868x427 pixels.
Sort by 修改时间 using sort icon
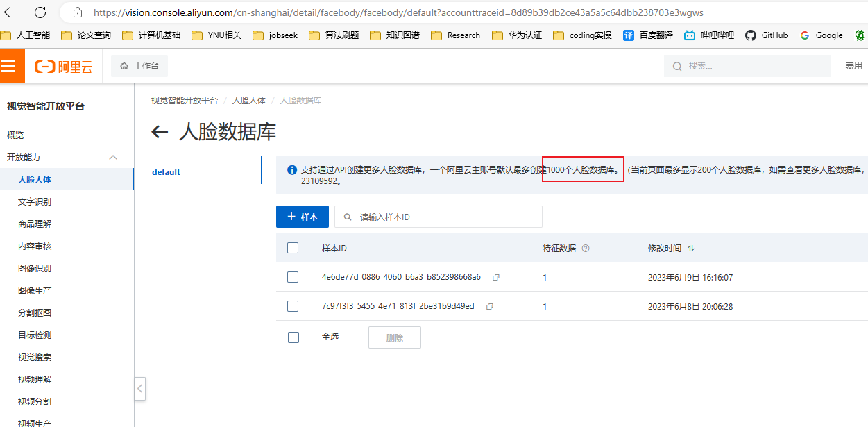tap(691, 248)
